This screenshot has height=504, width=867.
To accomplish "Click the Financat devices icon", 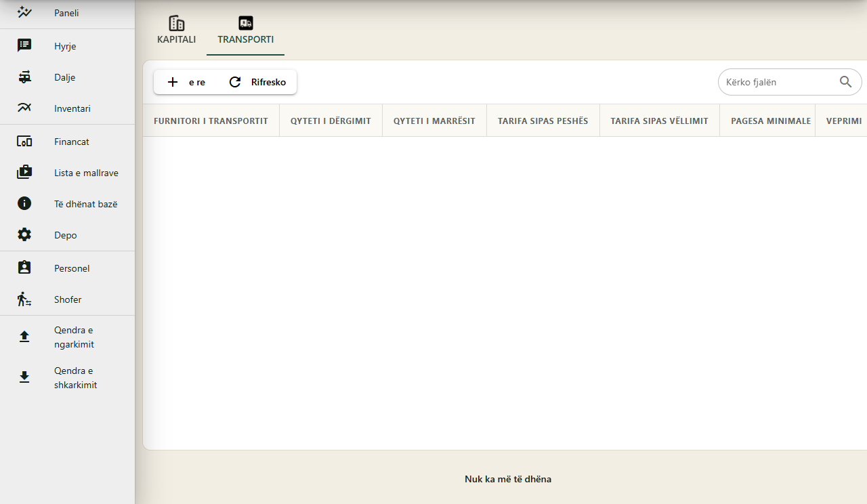I will [24, 142].
